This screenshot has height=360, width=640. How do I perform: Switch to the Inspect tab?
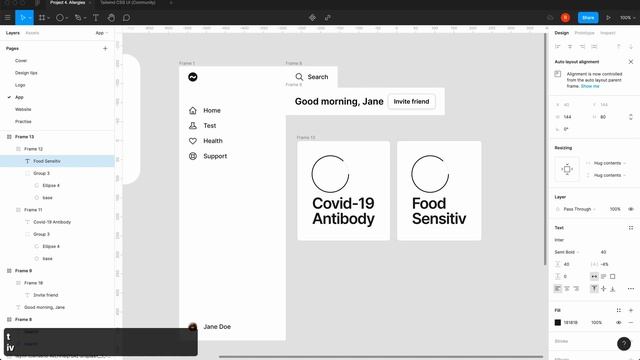coord(607,33)
